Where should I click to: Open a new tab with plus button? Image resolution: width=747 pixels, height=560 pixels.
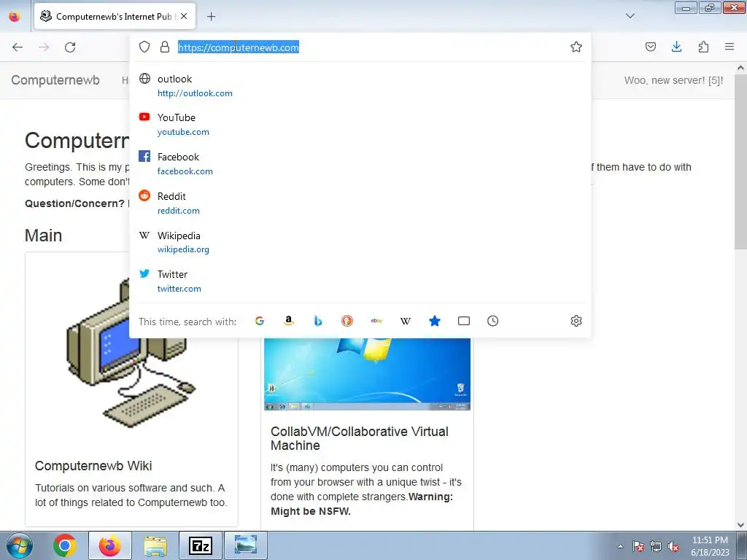pos(211,17)
